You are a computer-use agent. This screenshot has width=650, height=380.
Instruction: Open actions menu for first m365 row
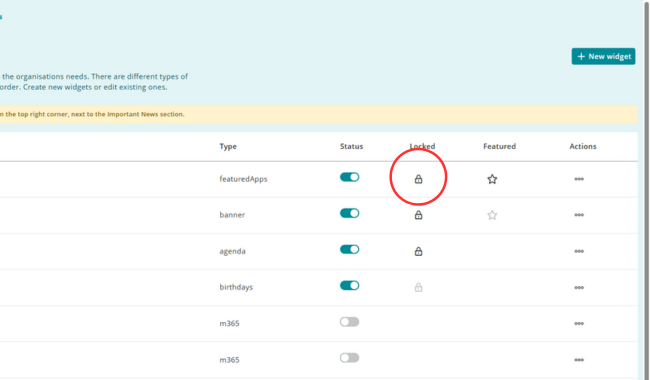tap(579, 323)
